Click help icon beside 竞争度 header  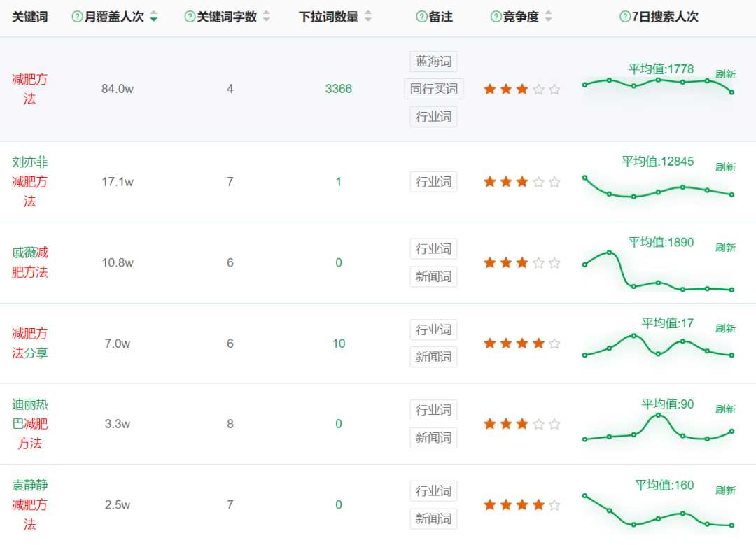496,17
